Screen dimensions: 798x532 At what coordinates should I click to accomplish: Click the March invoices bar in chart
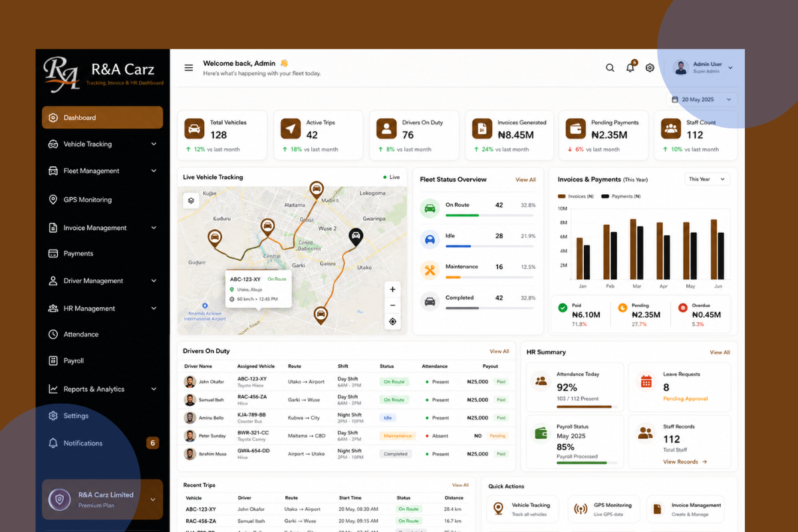coord(633,249)
